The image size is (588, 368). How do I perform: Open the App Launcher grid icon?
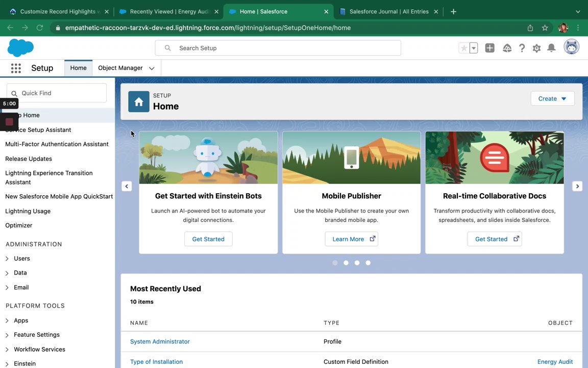click(16, 68)
